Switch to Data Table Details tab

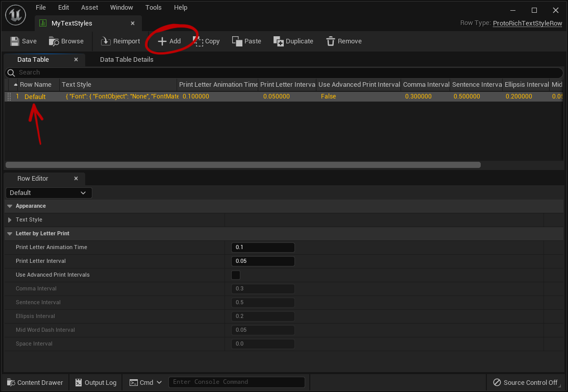pyautogui.click(x=127, y=60)
